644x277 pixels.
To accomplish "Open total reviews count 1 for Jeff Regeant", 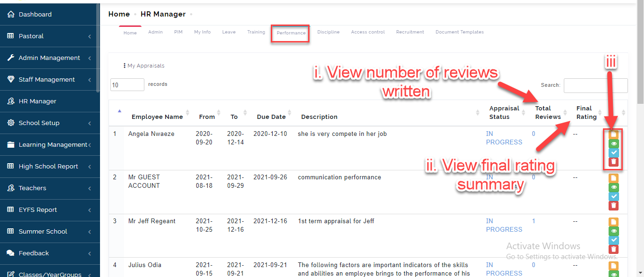I will pos(534,221).
